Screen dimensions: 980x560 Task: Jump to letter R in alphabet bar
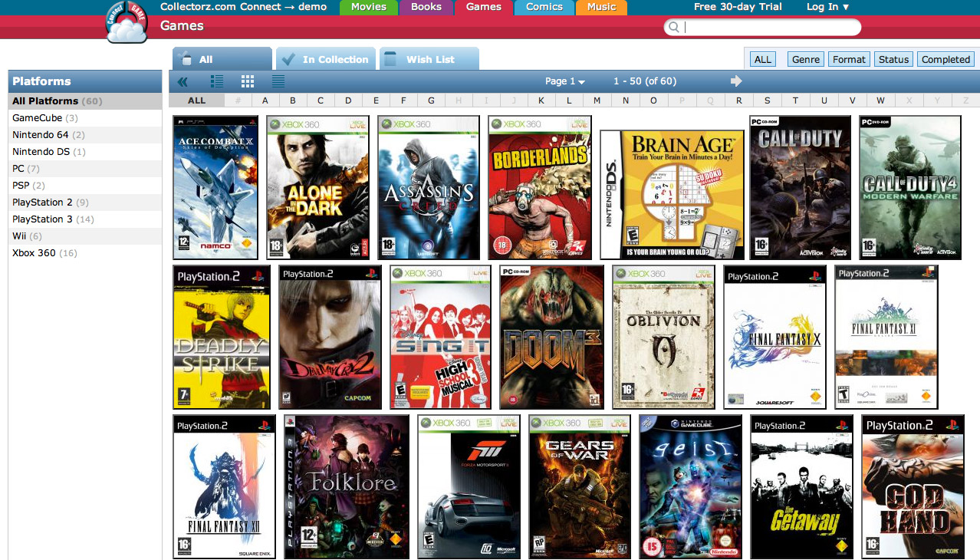point(739,100)
